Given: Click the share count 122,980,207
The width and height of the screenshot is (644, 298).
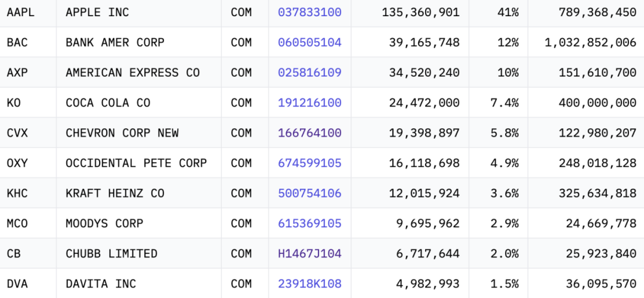Looking at the screenshot, I should (597, 134).
